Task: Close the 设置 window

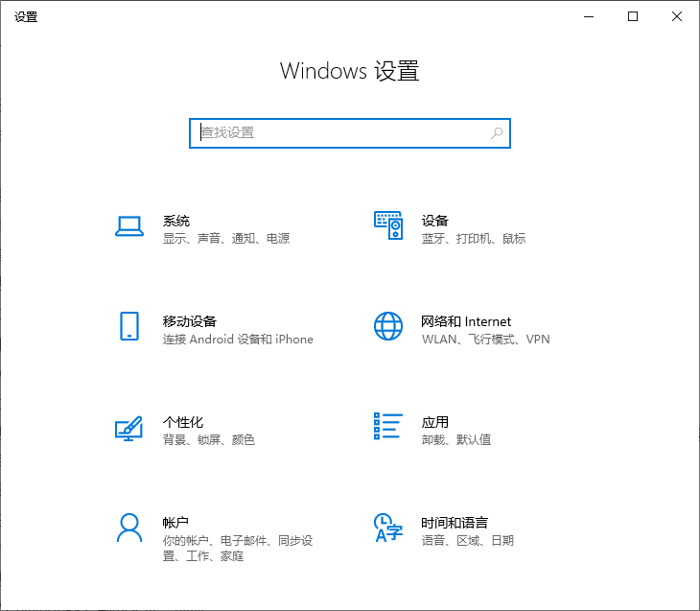Action: point(677,16)
